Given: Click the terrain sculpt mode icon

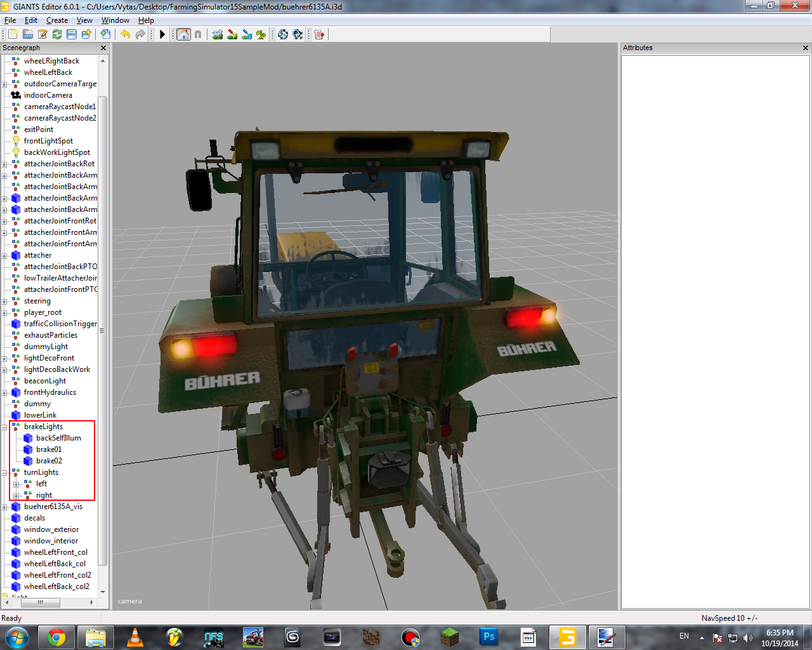Looking at the screenshot, I should coord(218,34).
